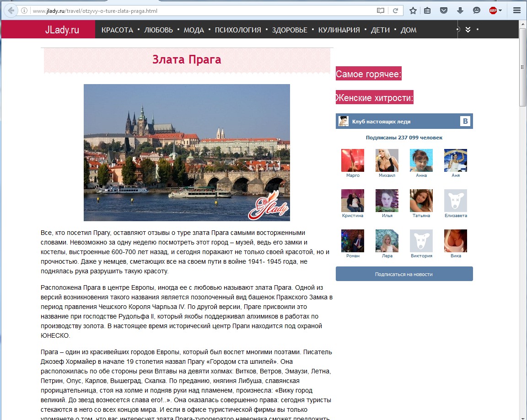
Task: Click Подписаны 237 099 человек link
Action: (x=404, y=137)
